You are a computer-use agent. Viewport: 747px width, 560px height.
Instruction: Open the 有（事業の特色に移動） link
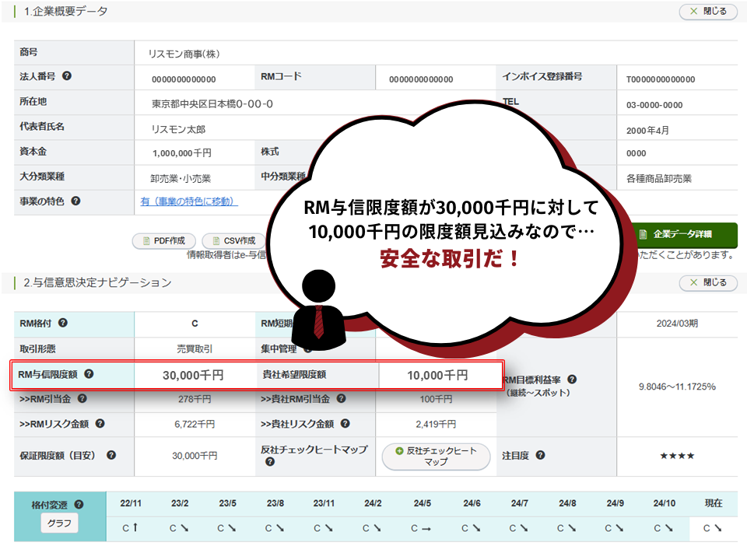[x=189, y=201]
